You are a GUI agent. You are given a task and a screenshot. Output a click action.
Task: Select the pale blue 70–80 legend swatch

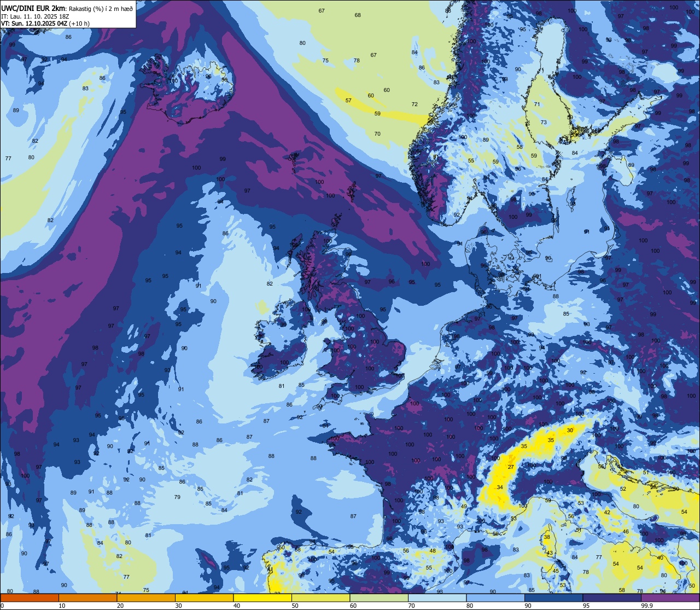pos(437,598)
